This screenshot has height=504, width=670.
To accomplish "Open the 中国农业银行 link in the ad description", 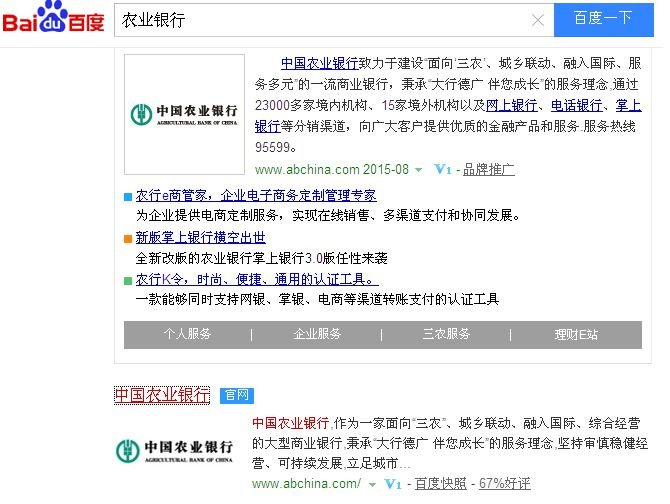I will click(x=319, y=63).
